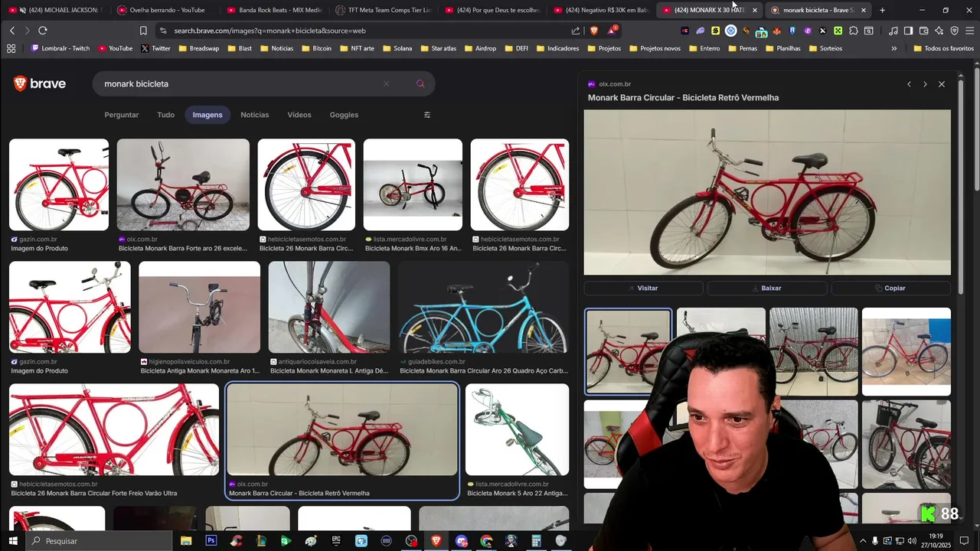Open the Bitcoin bookmarks folder

click(316, 48)
